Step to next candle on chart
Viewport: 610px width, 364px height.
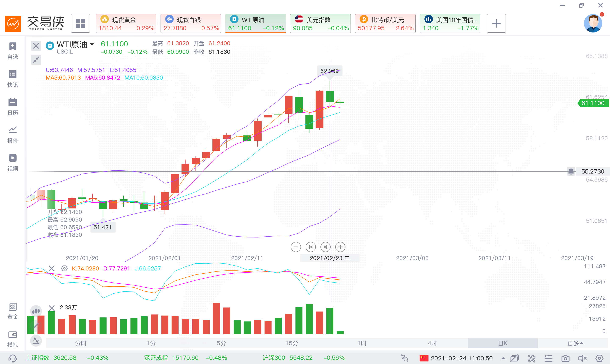(326, 247)
